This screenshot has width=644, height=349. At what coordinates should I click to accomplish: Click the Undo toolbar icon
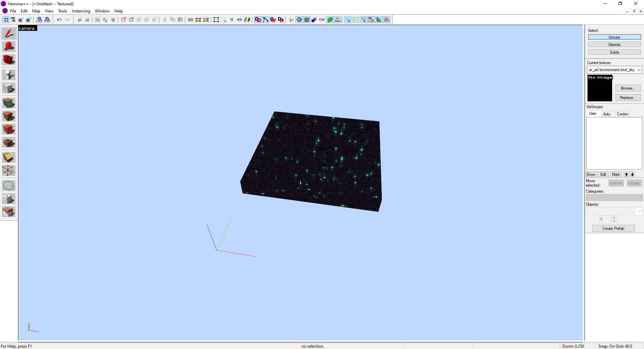(x=59, y=19)
